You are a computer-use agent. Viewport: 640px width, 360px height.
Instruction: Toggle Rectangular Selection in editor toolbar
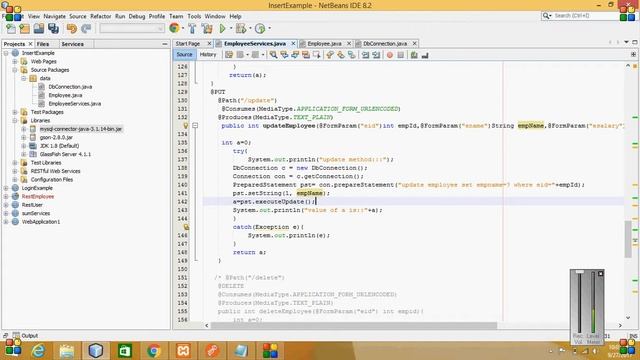[316, 55]
